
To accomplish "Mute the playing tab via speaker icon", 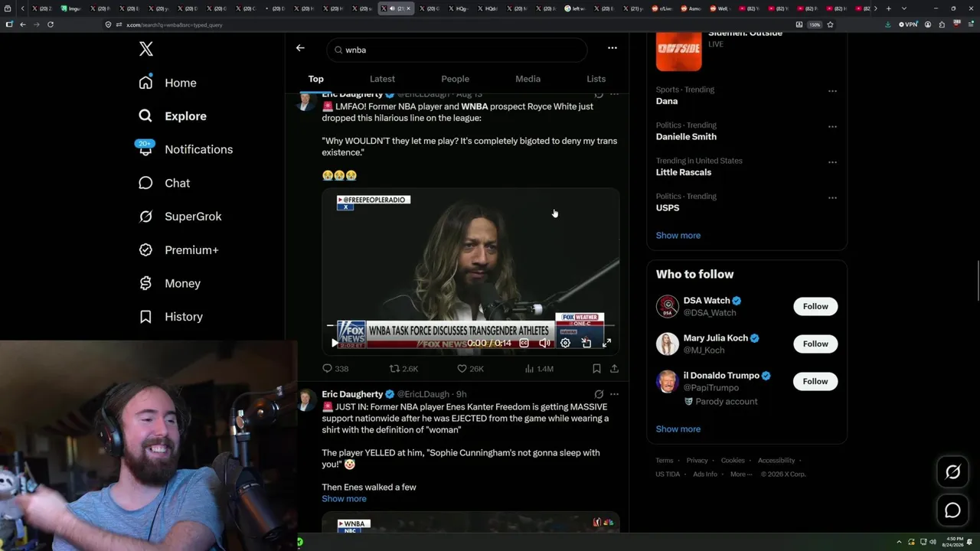I will [x=392, y=8].
